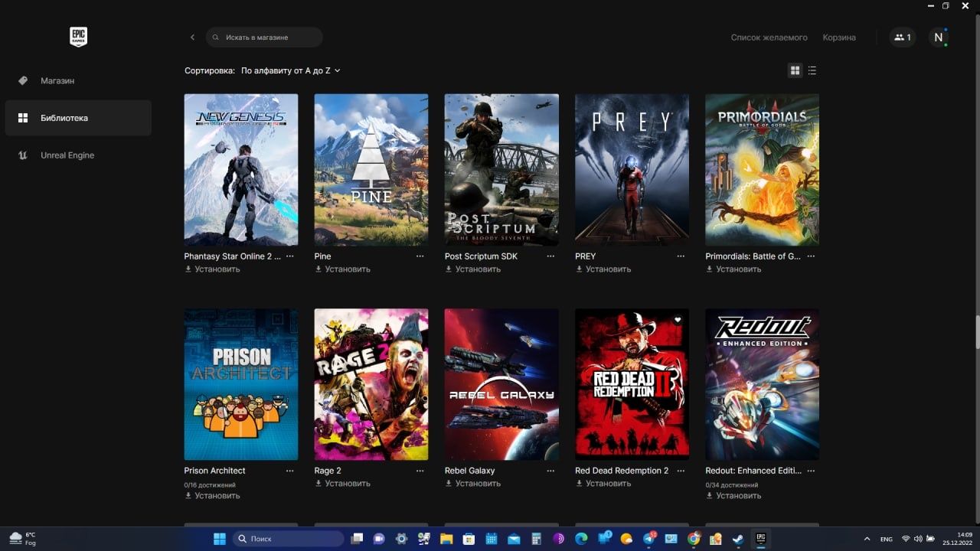This screenshot has width=980, height=551.
Task: Open the Prison Architect cover
Action: (241, 384)
